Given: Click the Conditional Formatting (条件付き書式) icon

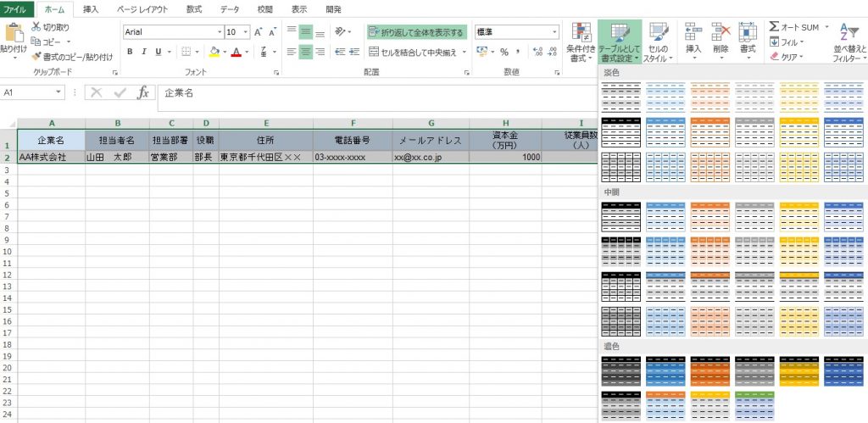Looking at the screenshot, I should [x=581, y=33].
